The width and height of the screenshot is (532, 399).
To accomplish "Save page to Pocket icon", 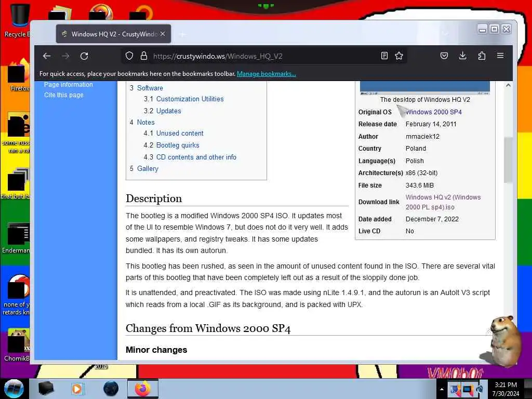I will 444,56.
